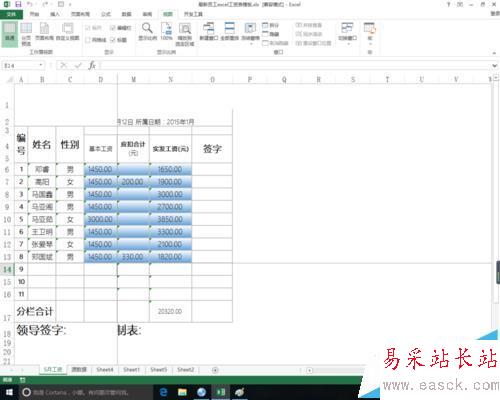Screen dimensions: 500x400
Task: Click the Hide window command
Action: [x=271, y=34]
